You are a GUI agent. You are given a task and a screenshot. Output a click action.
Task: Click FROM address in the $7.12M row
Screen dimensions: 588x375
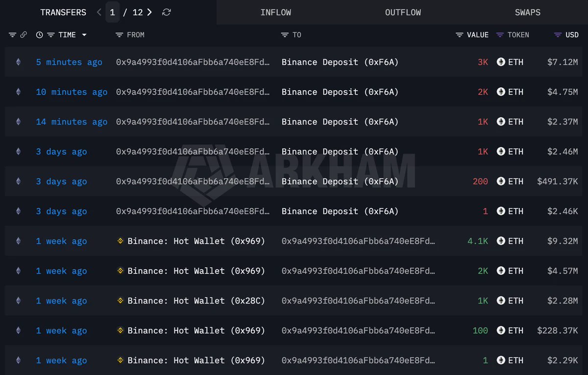pyautogui.click(x=193, y=62)
